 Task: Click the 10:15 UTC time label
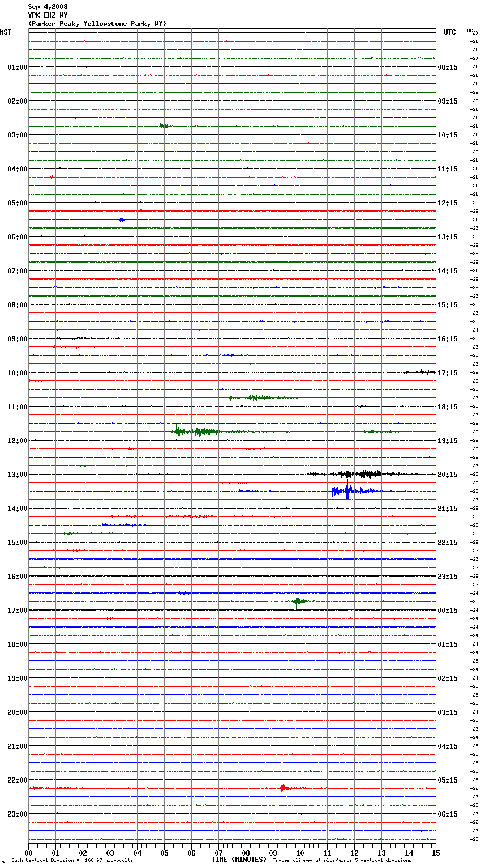(x=448, y=135)
